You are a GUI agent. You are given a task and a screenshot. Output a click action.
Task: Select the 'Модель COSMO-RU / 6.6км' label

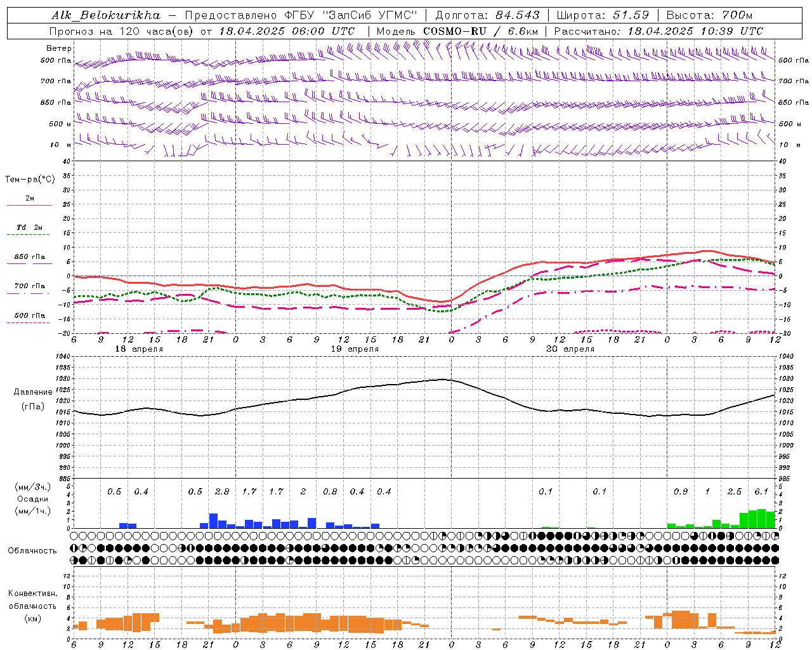[x=457, y=31]
